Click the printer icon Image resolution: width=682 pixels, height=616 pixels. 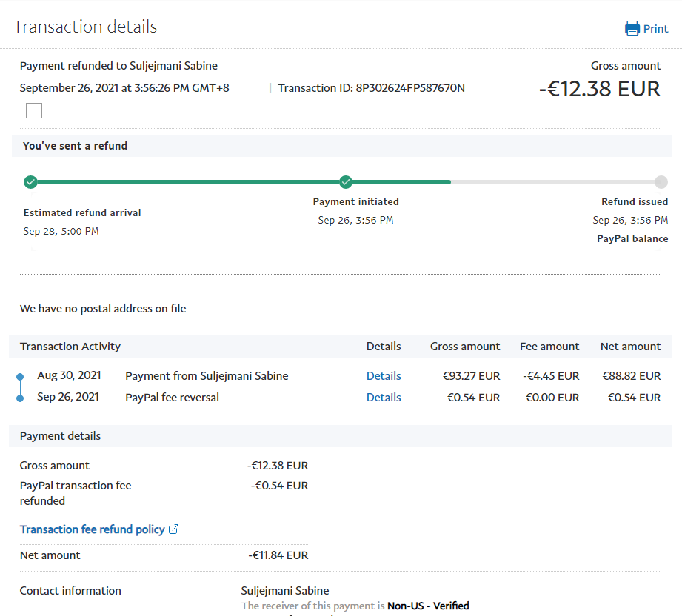(x=632, y=29)
